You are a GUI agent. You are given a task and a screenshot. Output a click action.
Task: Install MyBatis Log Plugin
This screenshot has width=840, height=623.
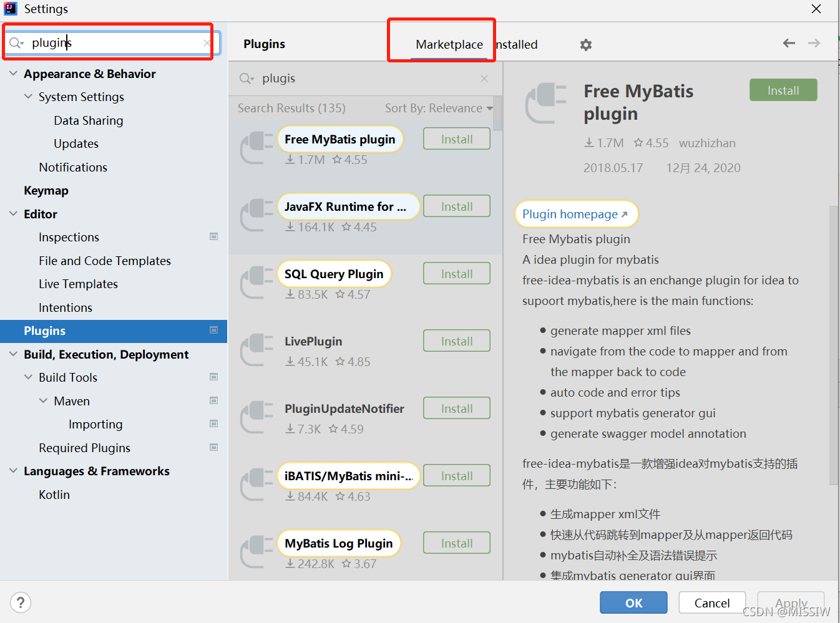click(457, 543)
